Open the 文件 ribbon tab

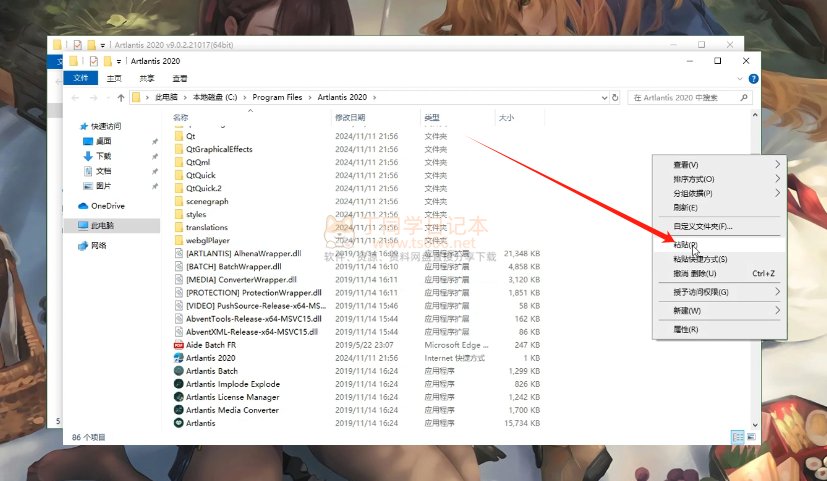pos(80,78)
